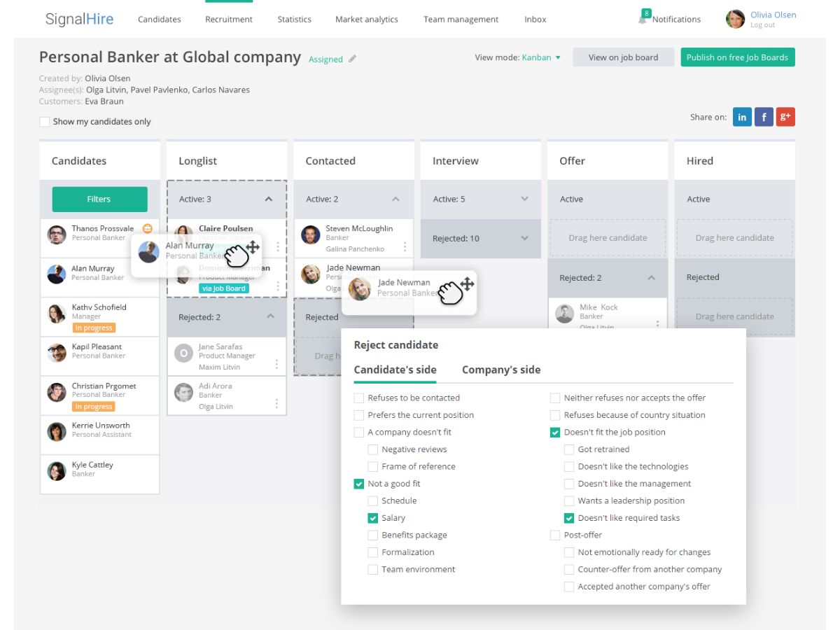Share the job on LinkedIn

coord(742,117)
